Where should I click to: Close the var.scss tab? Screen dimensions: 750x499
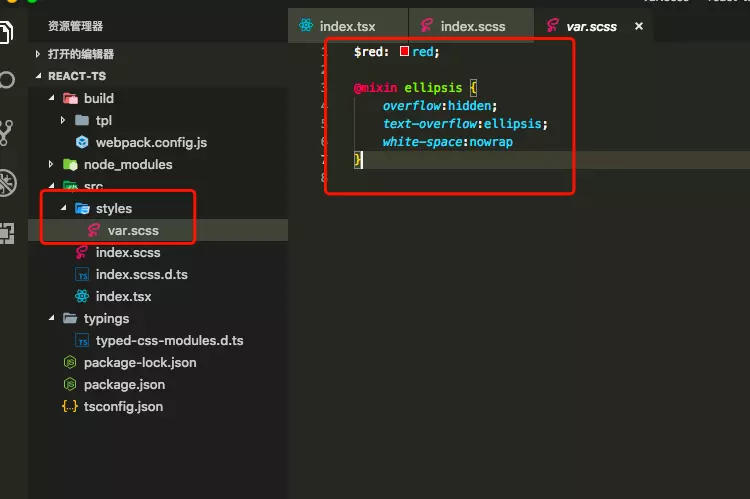coord(639,26)
